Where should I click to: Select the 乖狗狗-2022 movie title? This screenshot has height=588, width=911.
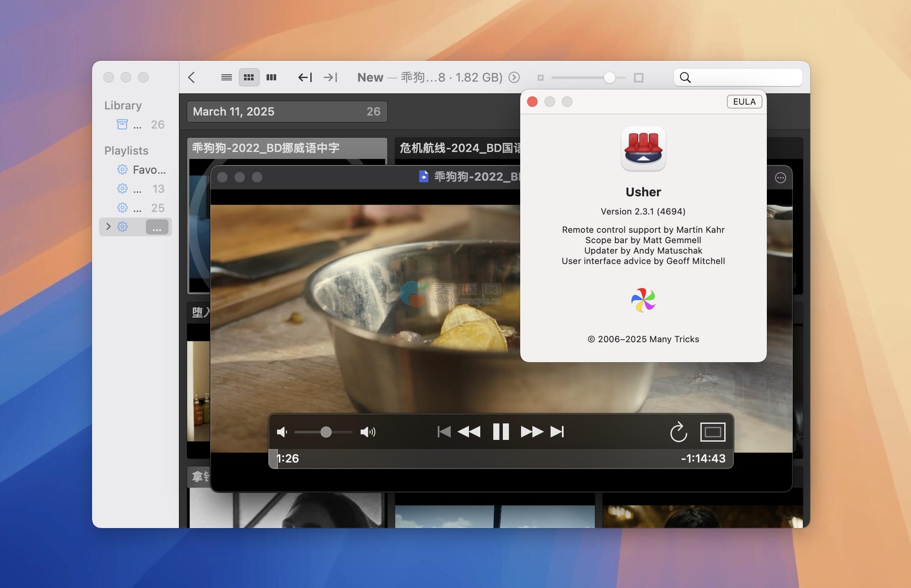(266, 148)
